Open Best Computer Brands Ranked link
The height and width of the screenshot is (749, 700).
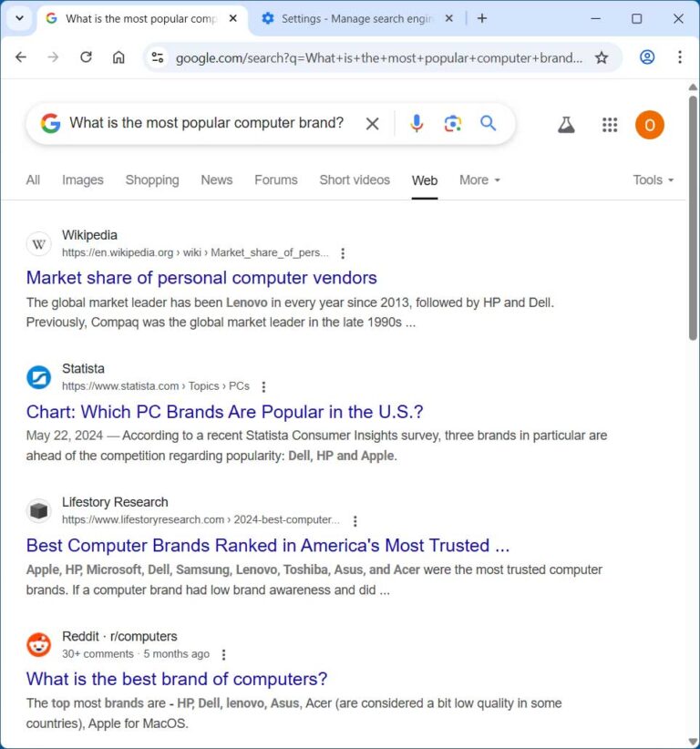tap(268, 546)
